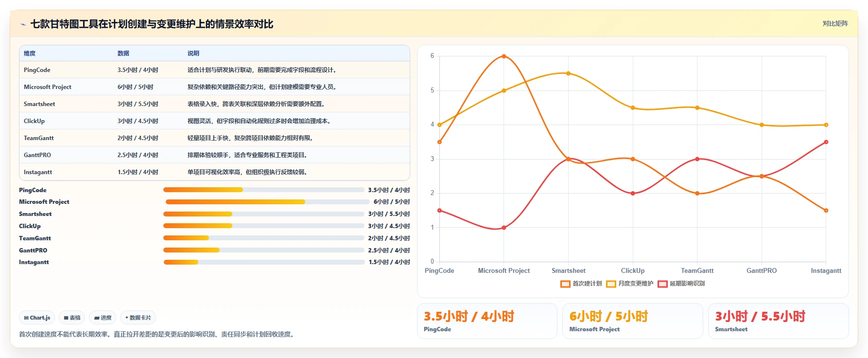868x358 pixels.
Task: Click table cell '2小时 / 4.5小时'
Action: [x=138, y=138]
